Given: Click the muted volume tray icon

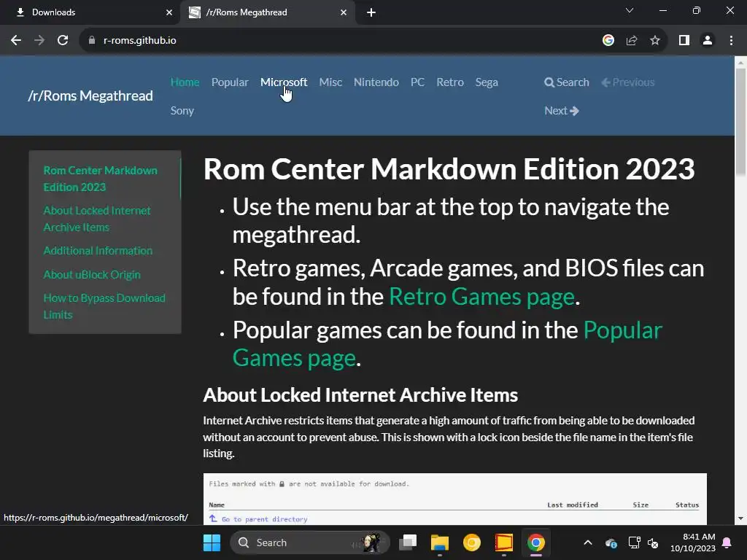Looking at the screenshot, I should pyautogui.click(x=653, y=542).
